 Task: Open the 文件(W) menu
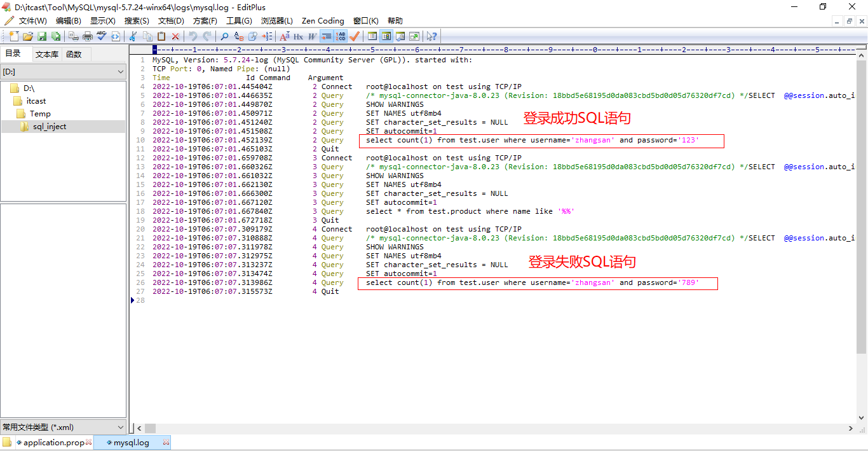point(32,21)
